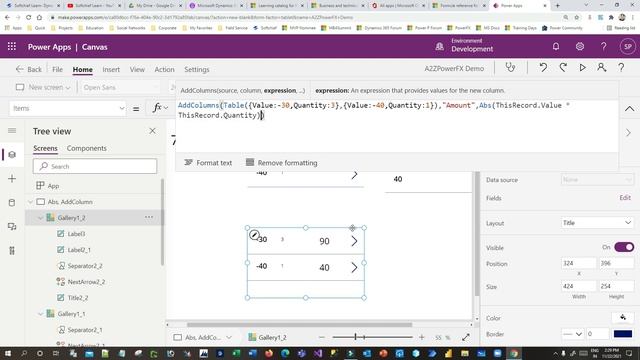Run App checker stethoscope icon
The height and width of the screenshot is (360, 640).
(510, 67)
